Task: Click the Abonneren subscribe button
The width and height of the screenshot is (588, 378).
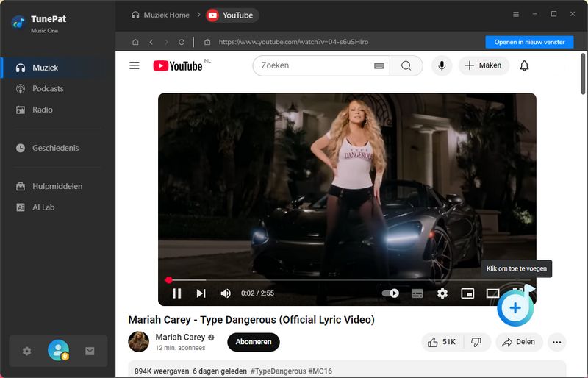Action: tap(254, 342)
